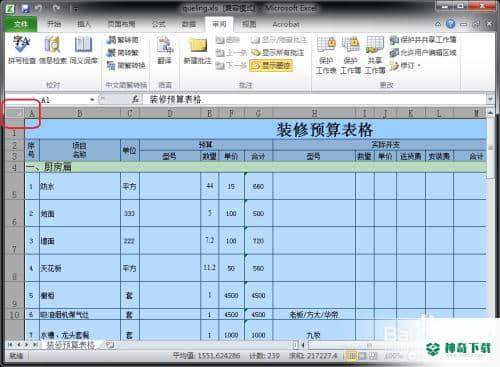The height and width of the screenshot is (367, 500).
Task: Click the Protect Sheet (保护工作表) icon
Action: pos(326,55)
